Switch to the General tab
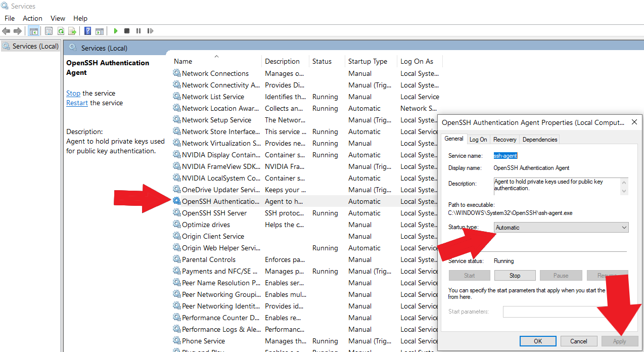Image resolution: width=644 pixels, height=352 pixels. 454,139
